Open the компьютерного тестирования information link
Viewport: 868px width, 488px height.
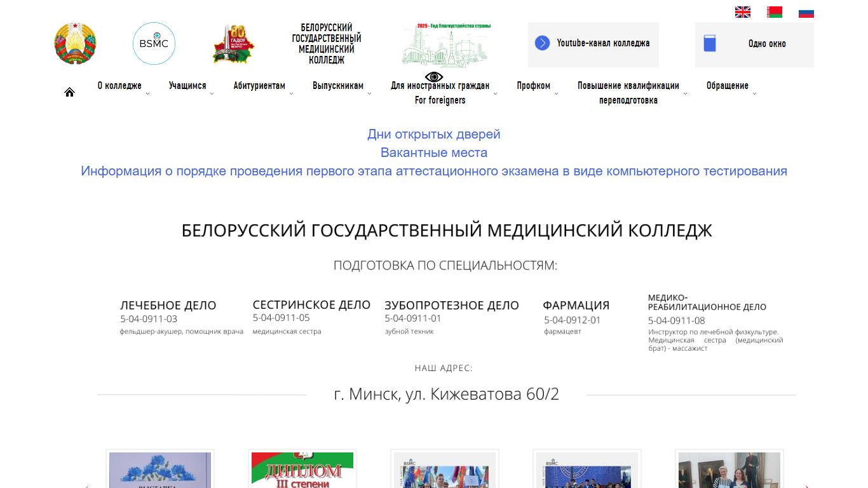coord(434,171)
